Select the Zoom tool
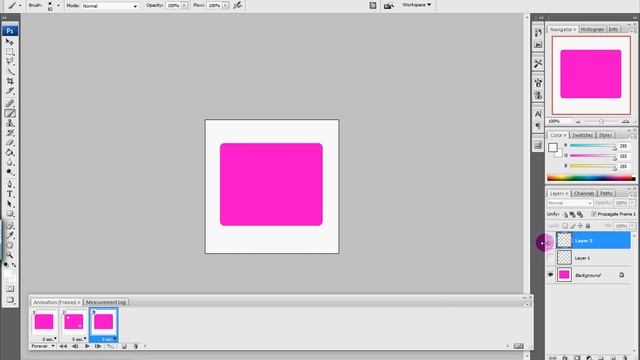 (x=10, y=255)
